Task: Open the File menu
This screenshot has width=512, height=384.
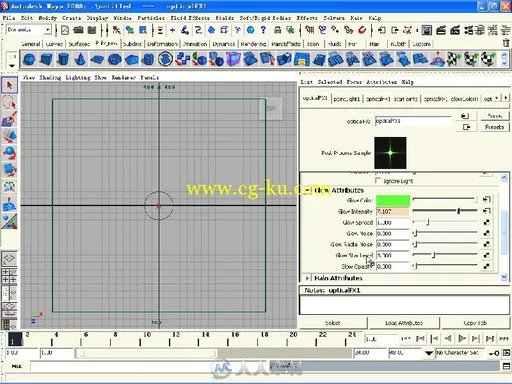Action: click(9, 18)
